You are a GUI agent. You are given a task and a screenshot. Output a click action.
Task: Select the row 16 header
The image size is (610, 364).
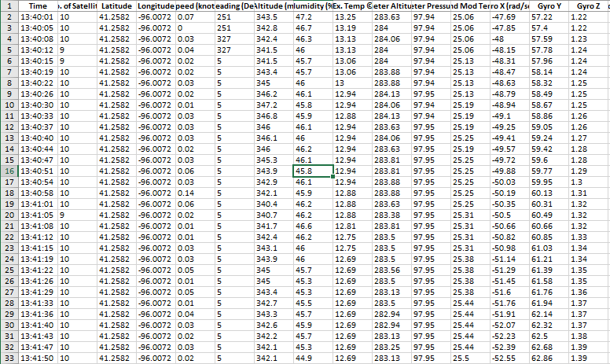[8, 171]
